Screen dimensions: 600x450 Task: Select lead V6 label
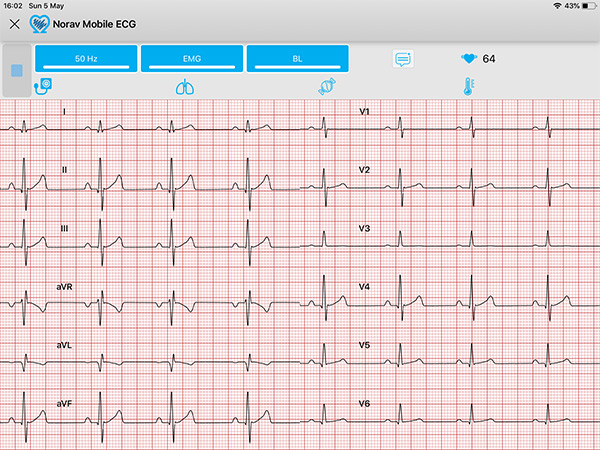click(x=364, y=404)
